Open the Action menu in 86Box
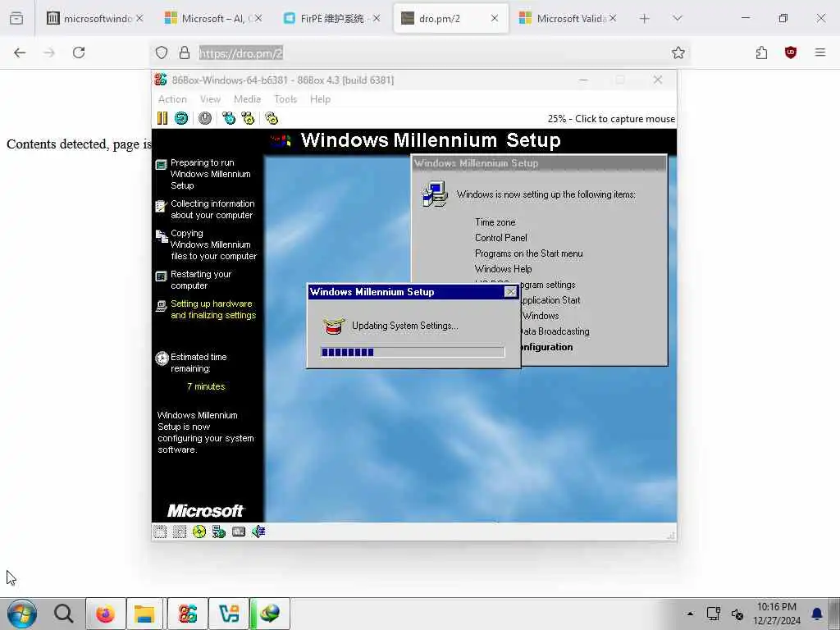 click(x=172, y=99)
